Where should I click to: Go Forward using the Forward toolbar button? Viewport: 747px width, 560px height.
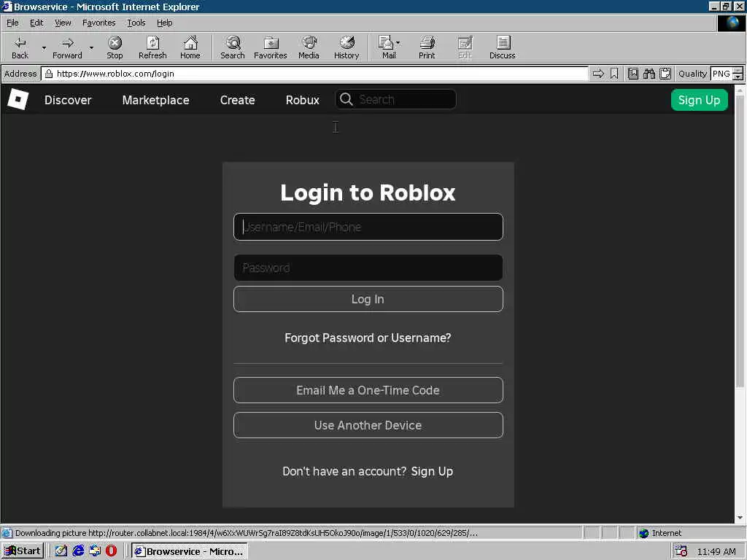[67, 47]
